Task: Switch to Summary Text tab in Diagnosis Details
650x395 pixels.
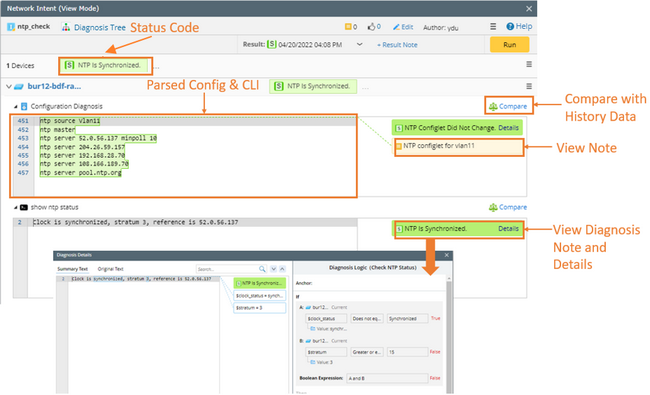Action: 73,269
